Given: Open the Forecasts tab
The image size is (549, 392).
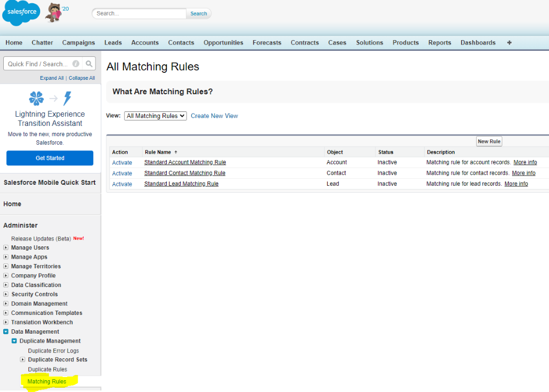Looking at the screenshot, I should click(x=267, y=43).
